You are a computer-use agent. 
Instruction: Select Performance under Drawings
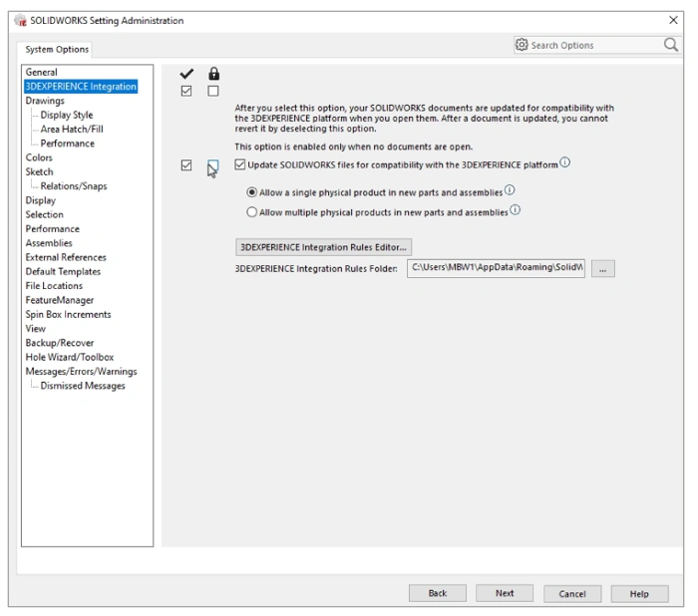67,144
